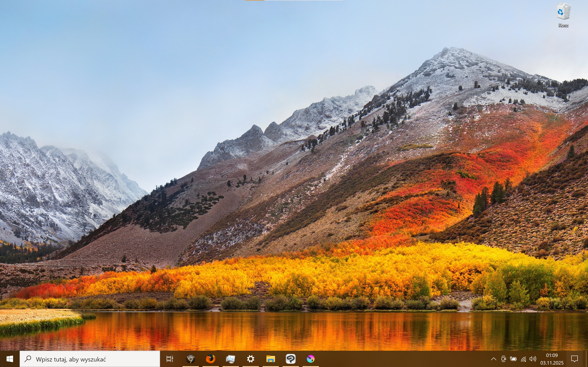Open the Wi-Fi network flyout
The height and width of the screenshot is (367, 588).
(x=523, y=359)
